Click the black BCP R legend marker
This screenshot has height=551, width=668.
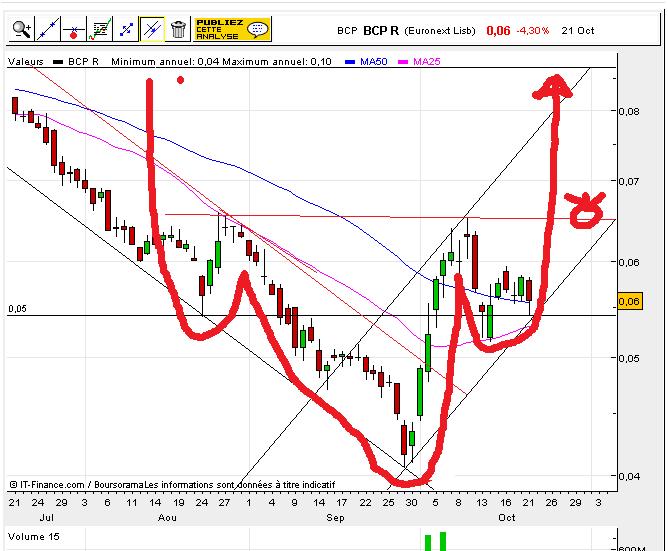click(58, 62)
